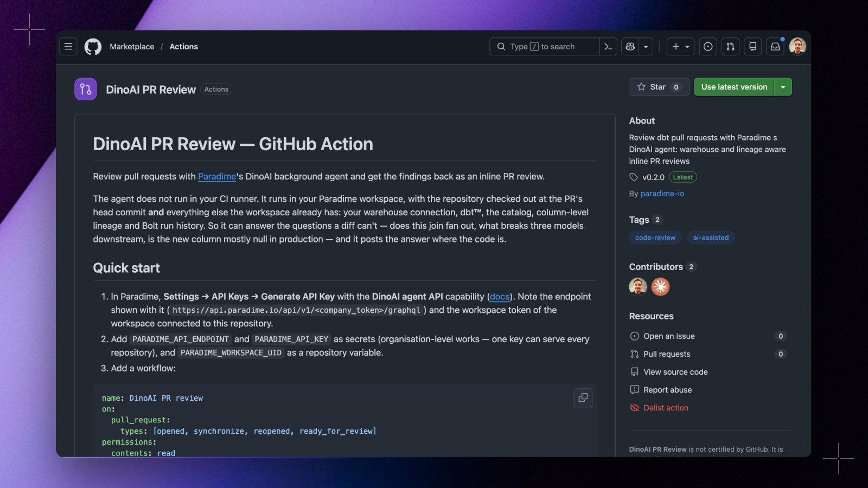Click the Actions breadcrumb
This screenshot has height=488, width=868.
point(184,47)
